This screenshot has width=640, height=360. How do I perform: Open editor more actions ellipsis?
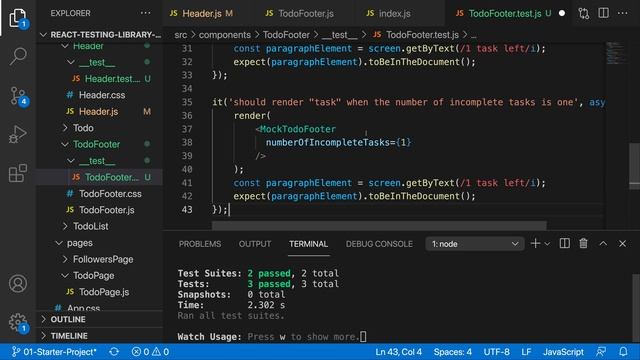(x=622, y=13)
